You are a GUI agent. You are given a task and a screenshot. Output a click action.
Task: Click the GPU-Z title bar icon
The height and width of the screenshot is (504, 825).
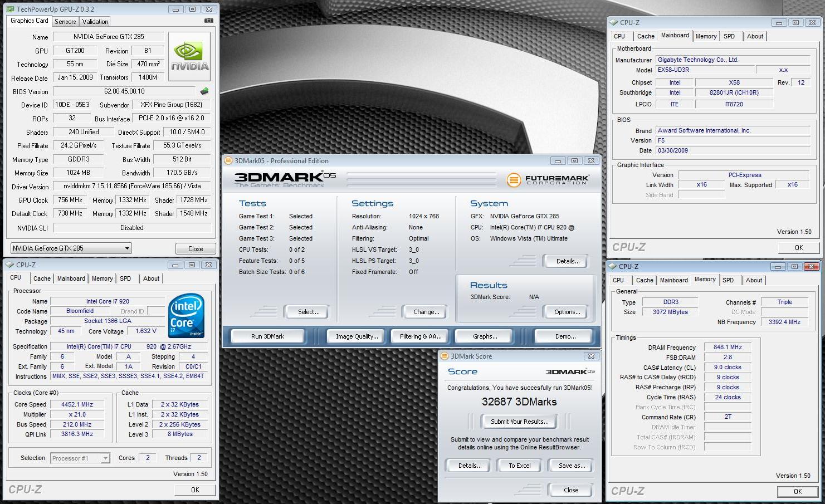pos(11,9)
